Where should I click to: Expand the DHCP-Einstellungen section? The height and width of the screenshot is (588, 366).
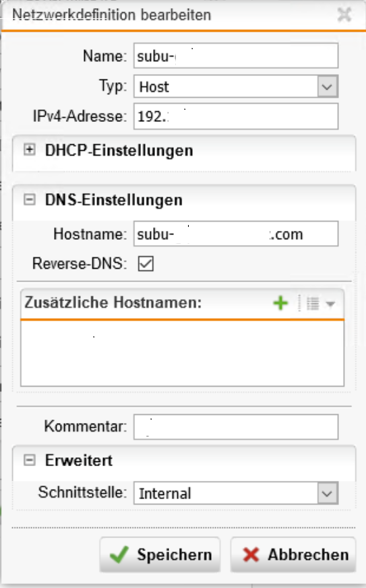[x=29, y=150]
